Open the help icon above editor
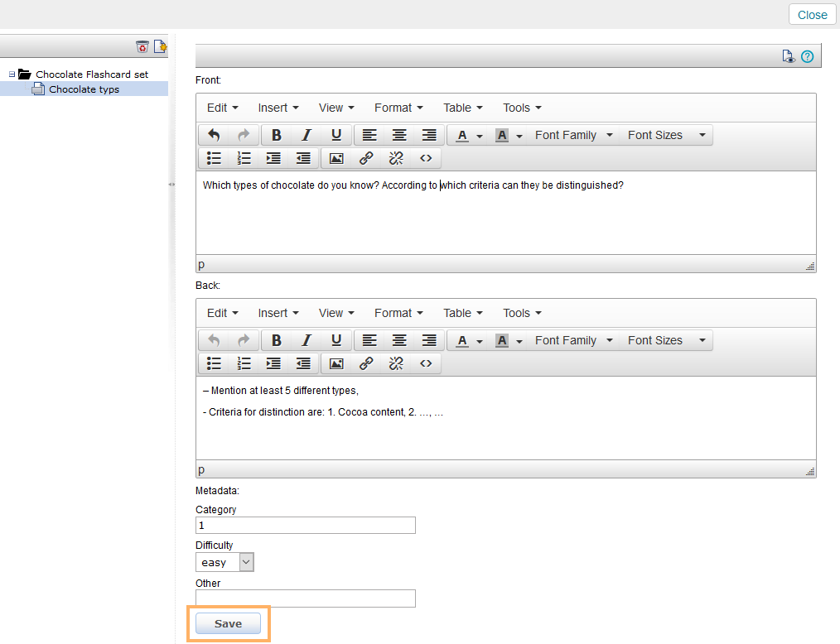The width and height of the screenshot is (840, 644). click(807, 56)
